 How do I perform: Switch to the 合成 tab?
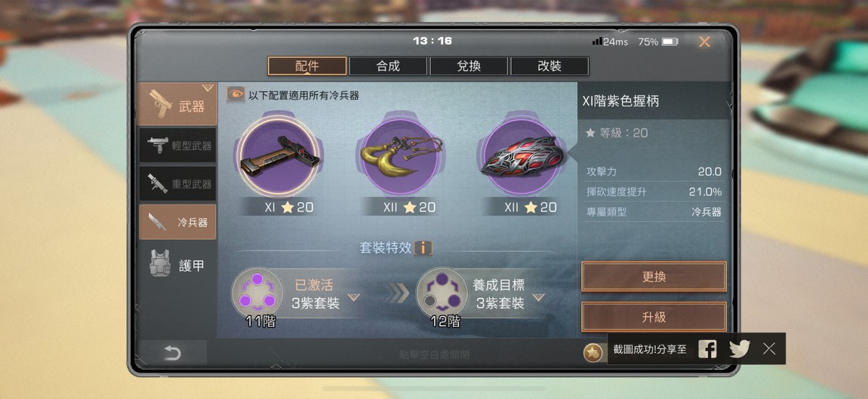click(x=388, y=66)
